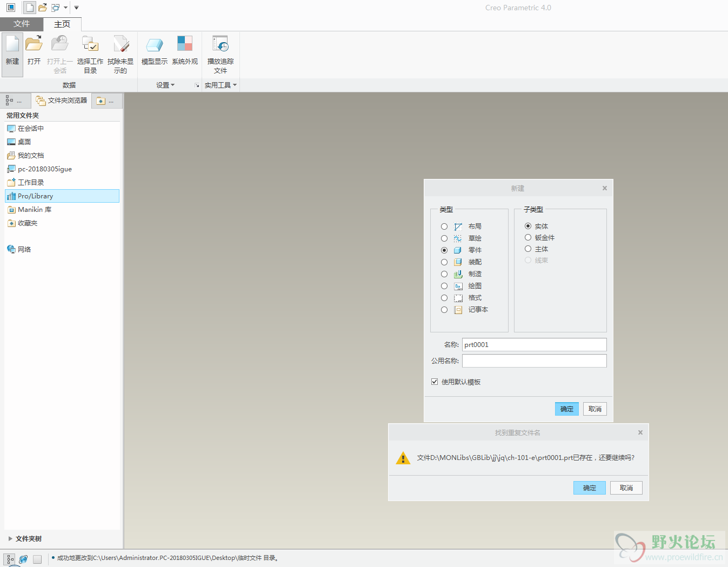Click the 播放追踪文件 ribbon button
Viewport: 728px width, 567px height.
click(x=221, y=54)
